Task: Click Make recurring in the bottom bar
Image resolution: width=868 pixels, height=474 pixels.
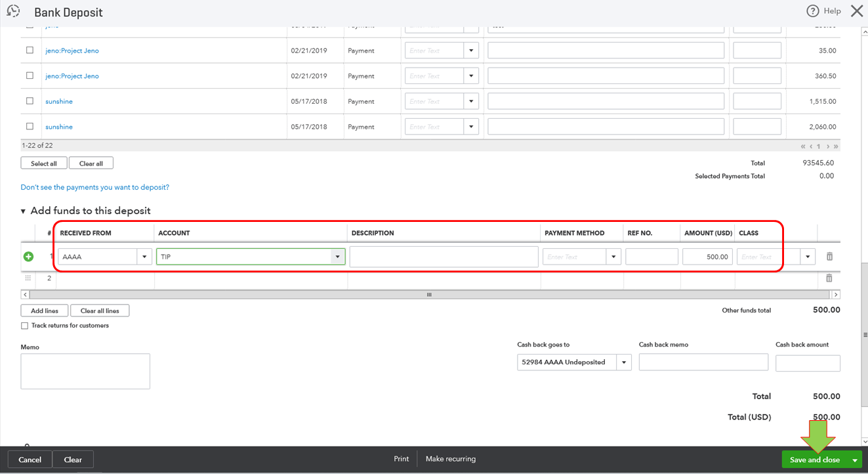Action: pyautogui.click(x=451, y=459)
